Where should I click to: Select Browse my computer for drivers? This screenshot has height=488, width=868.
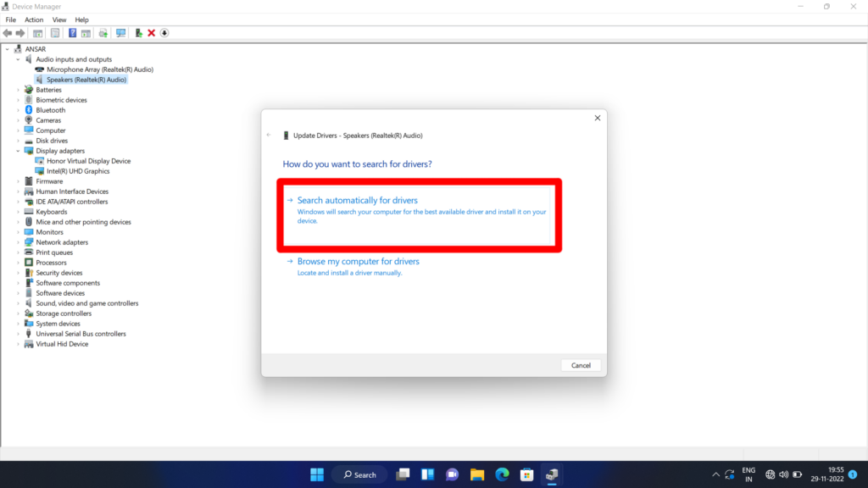pos(357,261)
